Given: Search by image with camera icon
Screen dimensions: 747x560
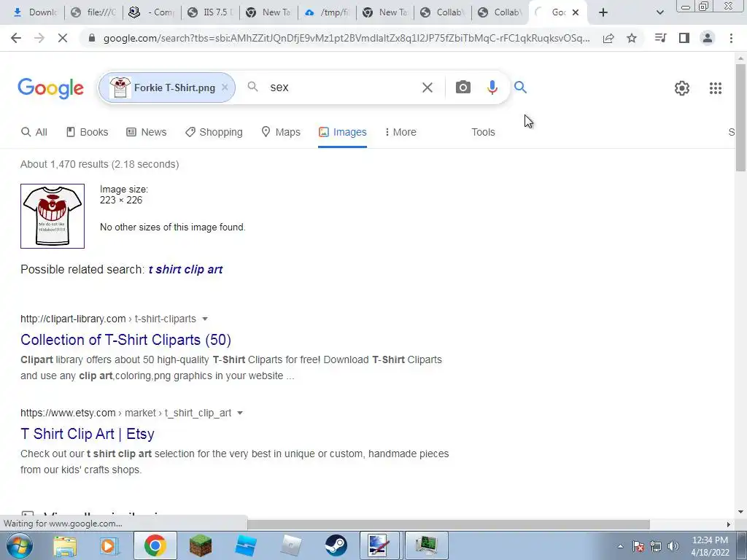Looking at the screenshot, I should pos(463,87).
